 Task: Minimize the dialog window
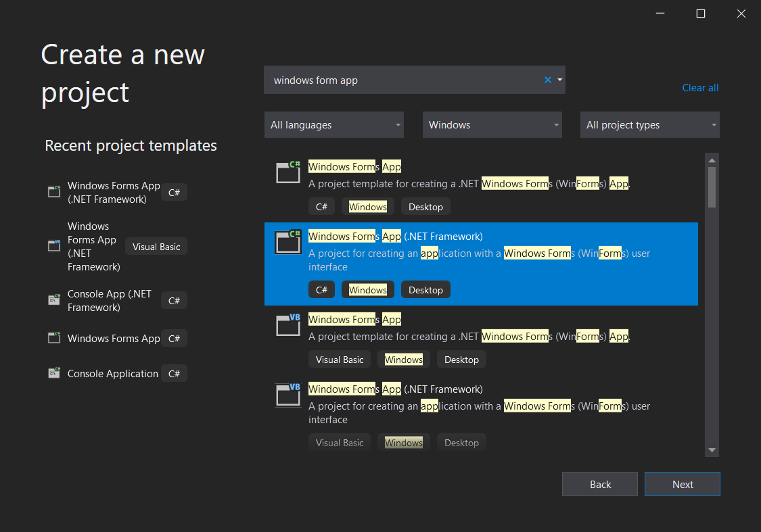click(660, 14)
